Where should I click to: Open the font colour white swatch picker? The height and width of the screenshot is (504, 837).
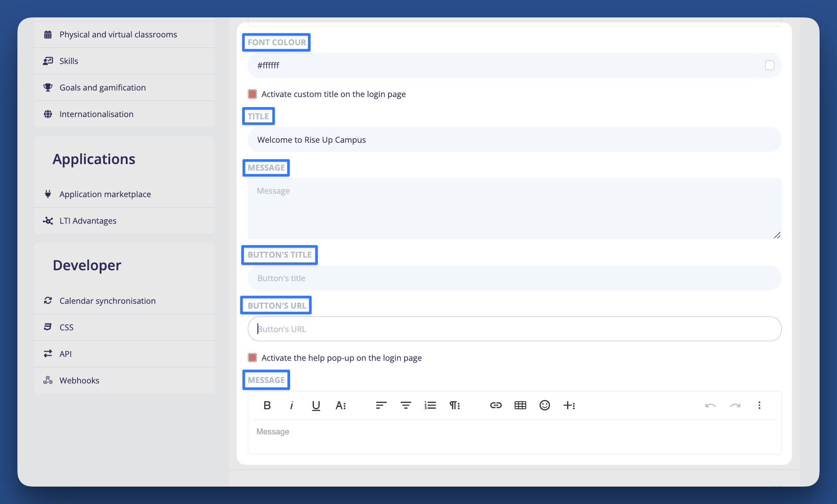click(x=769, y=65)
